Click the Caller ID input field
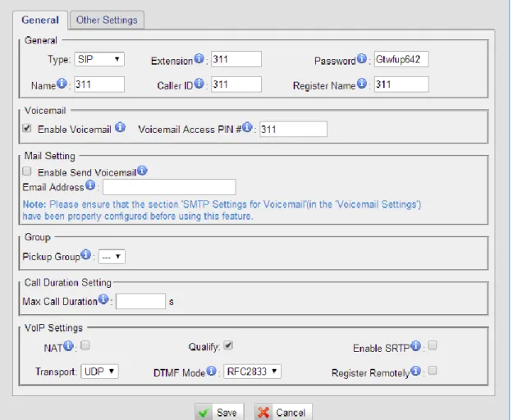513x420 pixels. click(236, 84)
